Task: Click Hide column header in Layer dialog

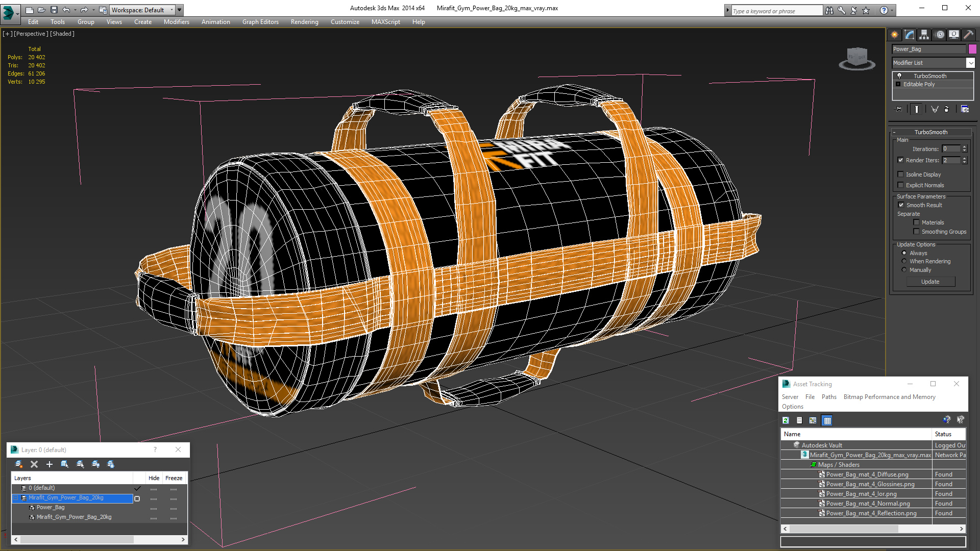Action: (154, 478)
